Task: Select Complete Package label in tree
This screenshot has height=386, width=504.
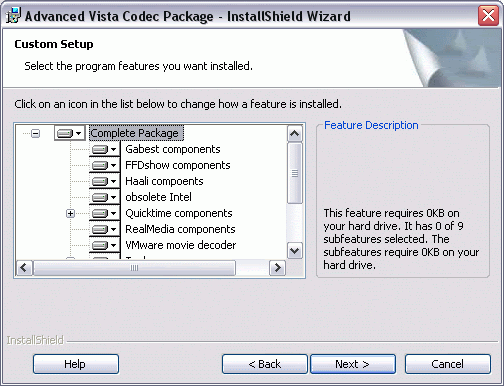Action: click(x=136, y=133)
